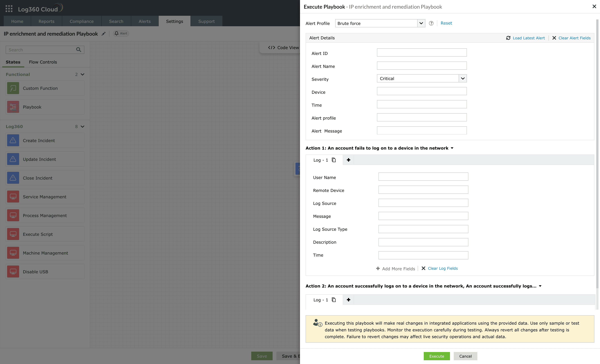Open the Search tab
Viewport: 600px width, 364px height.
click(x=116, y=21)
